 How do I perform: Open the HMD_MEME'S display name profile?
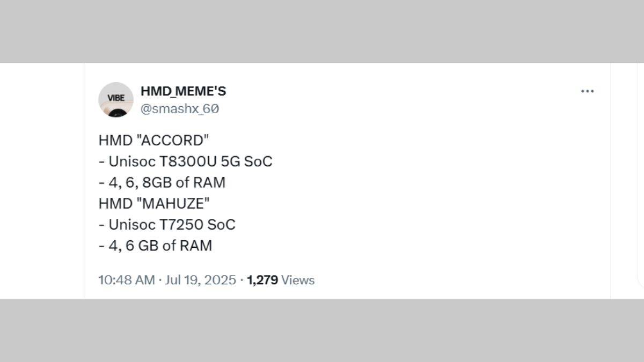point(183,91)
